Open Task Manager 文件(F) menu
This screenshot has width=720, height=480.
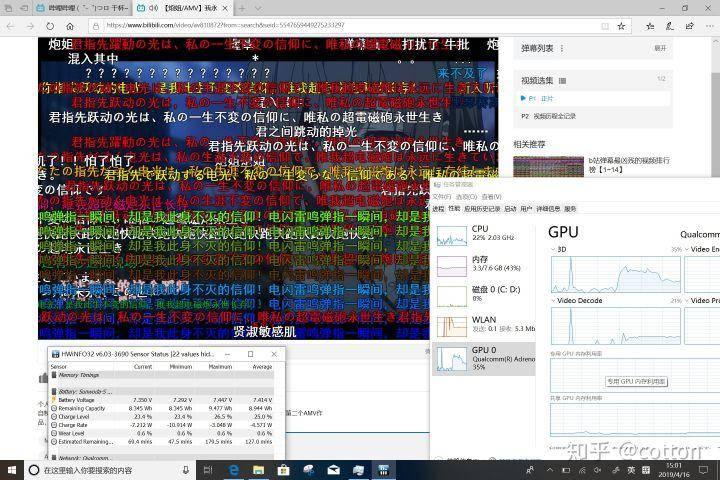[441, 197]
